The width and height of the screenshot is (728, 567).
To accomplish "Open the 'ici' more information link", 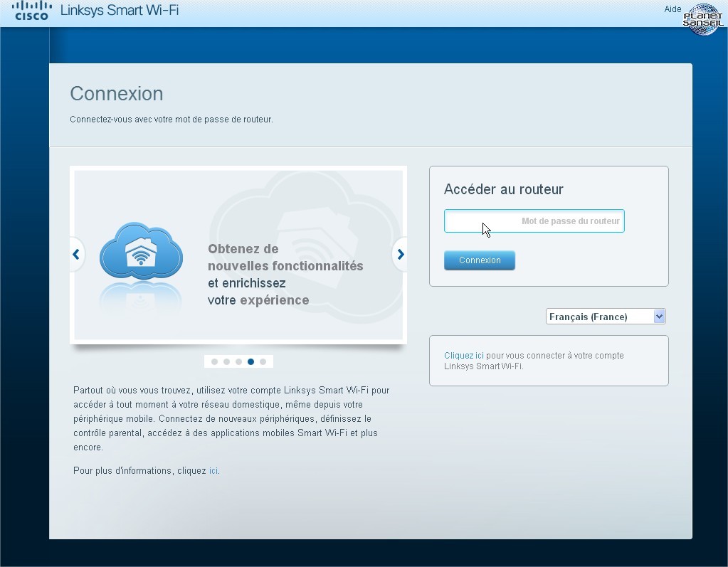I will pyautogui.click(x=213, y=470).
